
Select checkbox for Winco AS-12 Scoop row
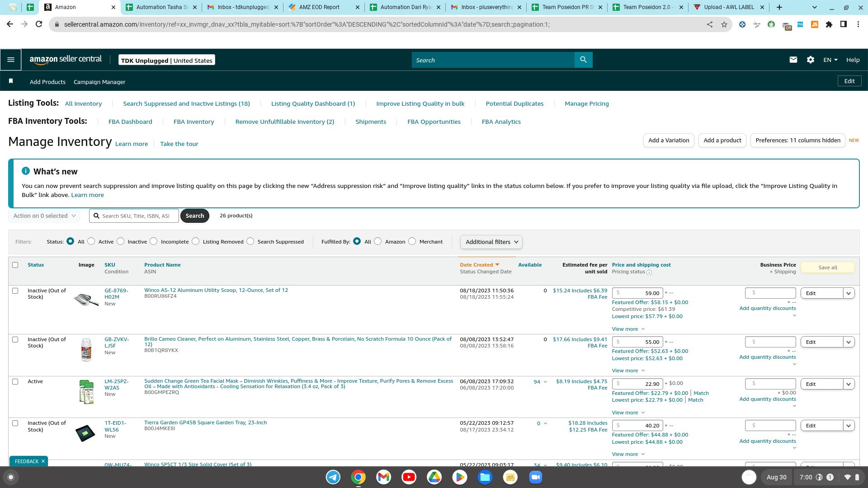[15, 291]
